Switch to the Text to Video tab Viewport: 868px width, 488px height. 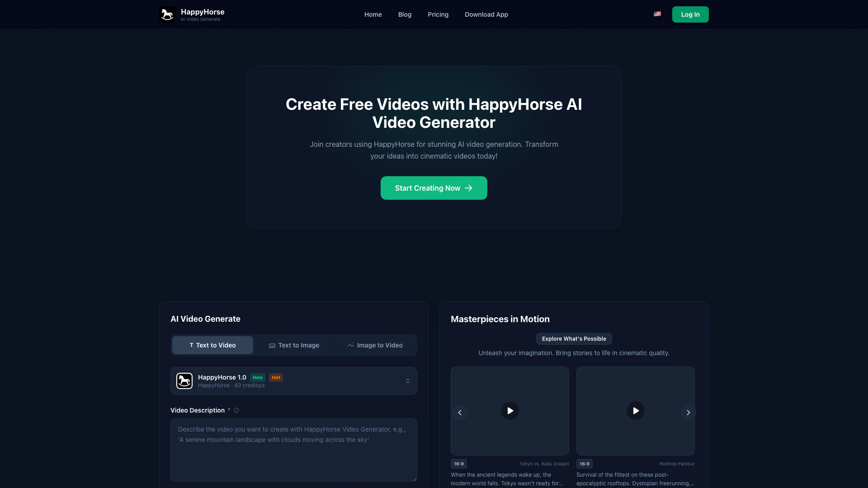tap(212, 345)
